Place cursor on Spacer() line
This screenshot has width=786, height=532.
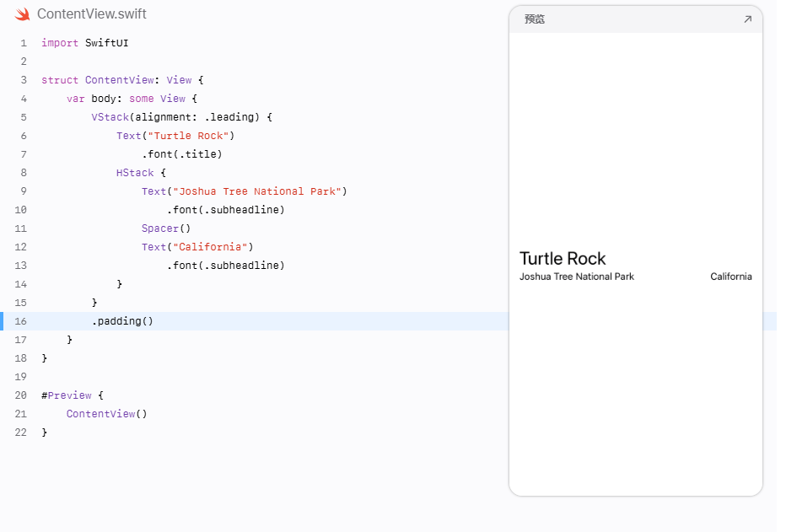coord(166,228)
